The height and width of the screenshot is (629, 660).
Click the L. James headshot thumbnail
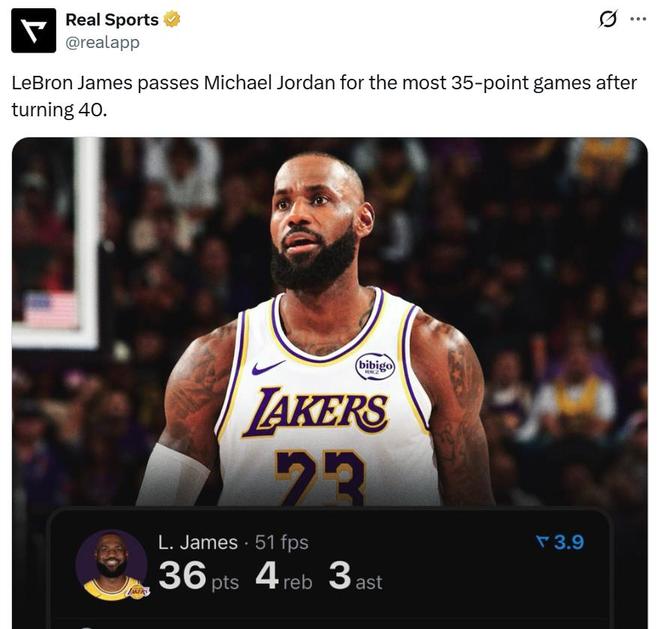click(x=111, y=564)
